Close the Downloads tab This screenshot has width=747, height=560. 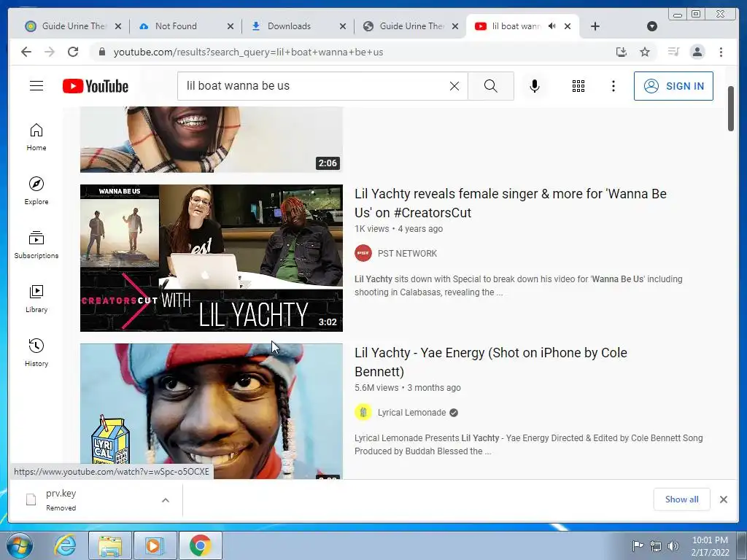coord(343,26)
